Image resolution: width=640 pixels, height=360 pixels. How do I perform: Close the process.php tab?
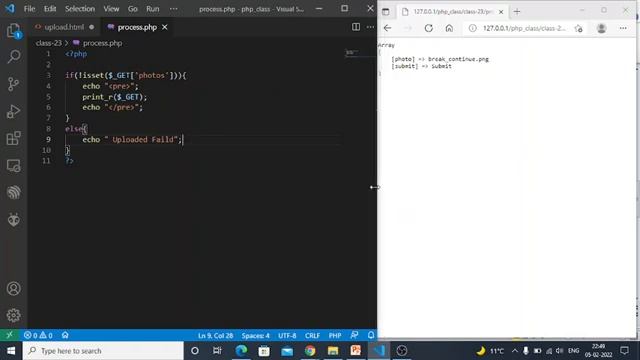[164, 27]
